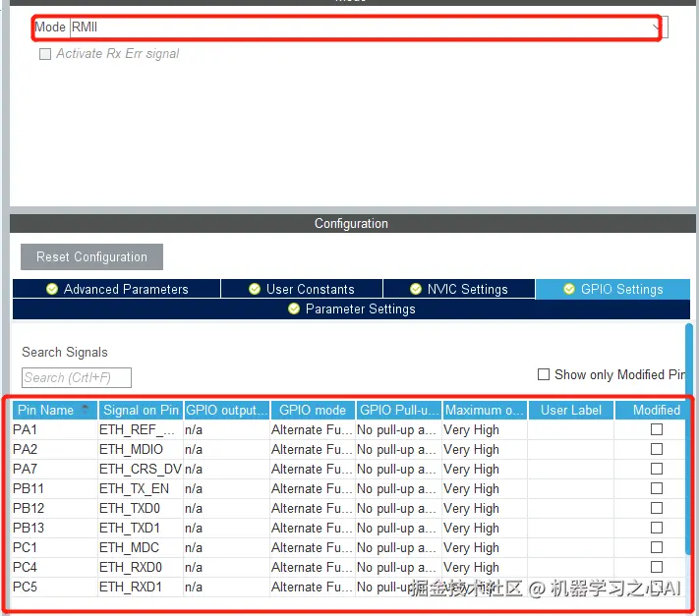The height and width of the screenshot is (616, 699).
Task: Click the ETH_TX_EN signal cell
Action: [141, 488]
